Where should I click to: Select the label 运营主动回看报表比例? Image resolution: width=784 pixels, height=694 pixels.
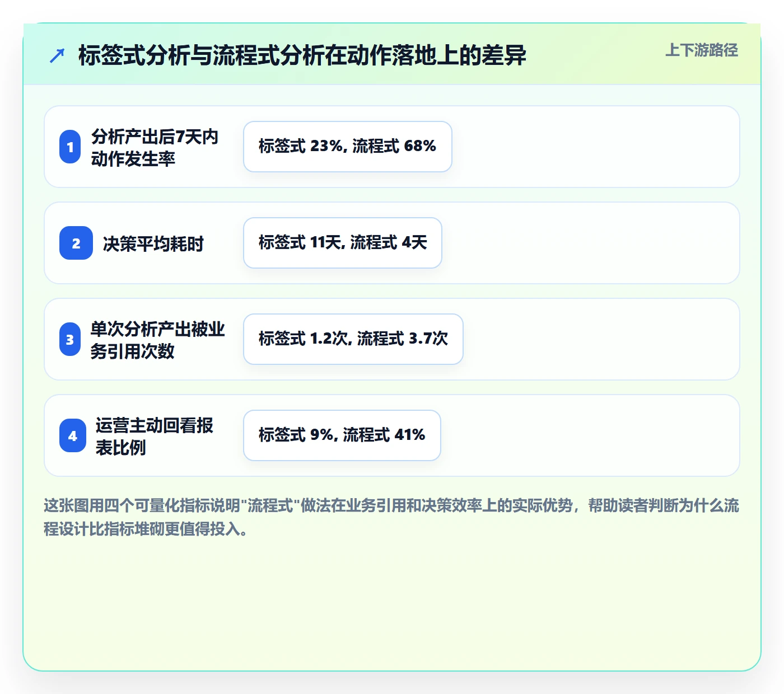coord(155,436)
